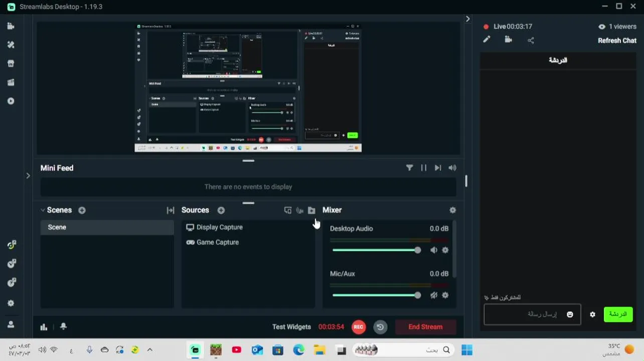Open the performance stats bar-chart icon
Viewport: 644px width, 361px height.
coord(44,327)
